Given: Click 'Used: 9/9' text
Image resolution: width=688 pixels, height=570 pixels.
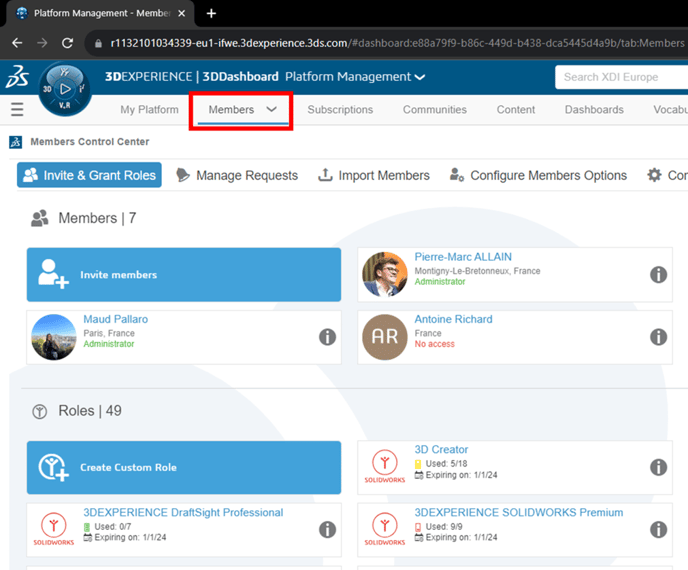Looking at the screenshot, I should coord(444,527).
